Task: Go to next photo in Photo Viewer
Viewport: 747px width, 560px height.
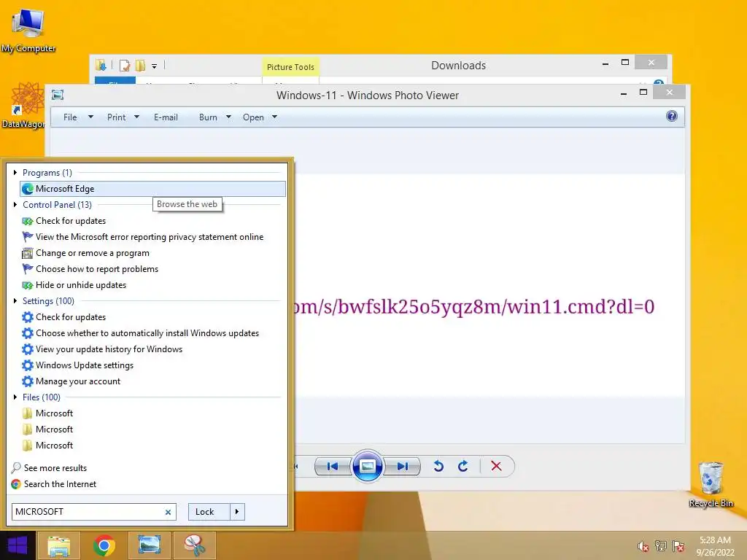Action: pyautogui.click(x=402, y=466)
